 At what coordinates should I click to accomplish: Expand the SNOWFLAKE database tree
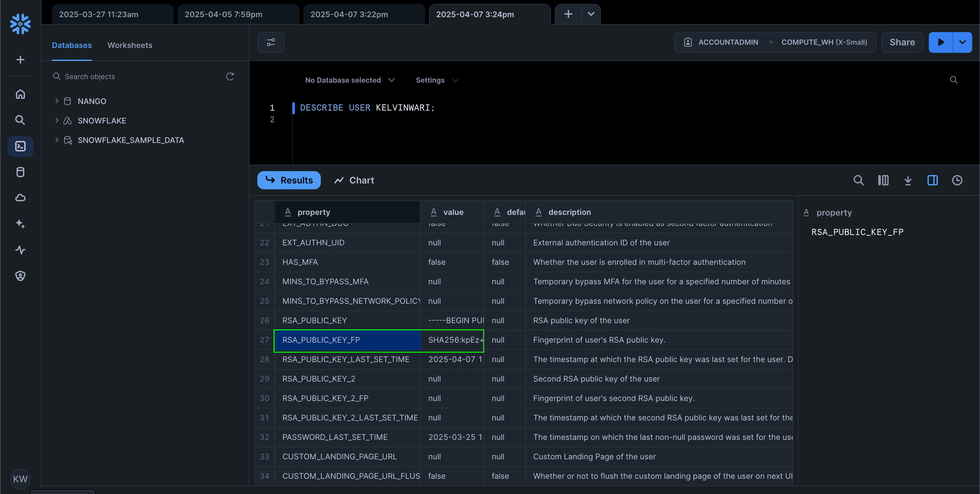(x=57, y=120)
